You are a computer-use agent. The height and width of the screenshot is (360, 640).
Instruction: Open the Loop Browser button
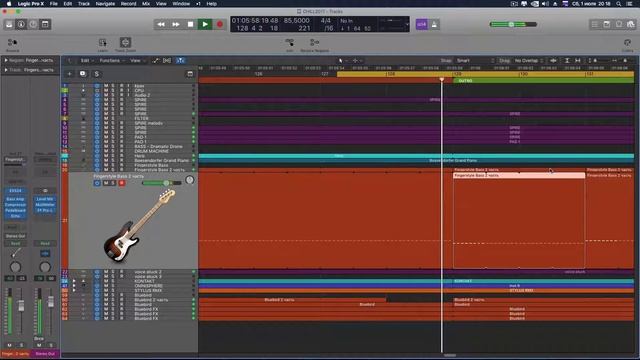[x=619, y=24]
